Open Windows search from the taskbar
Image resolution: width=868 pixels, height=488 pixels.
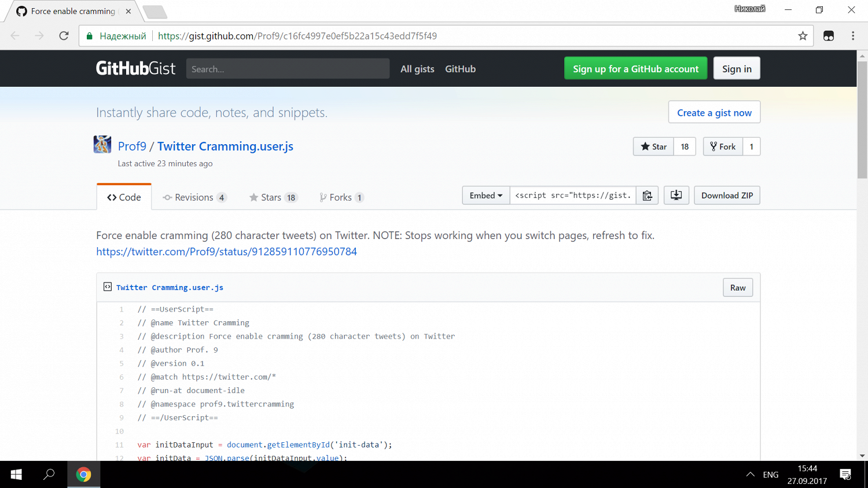coord(49,475)
